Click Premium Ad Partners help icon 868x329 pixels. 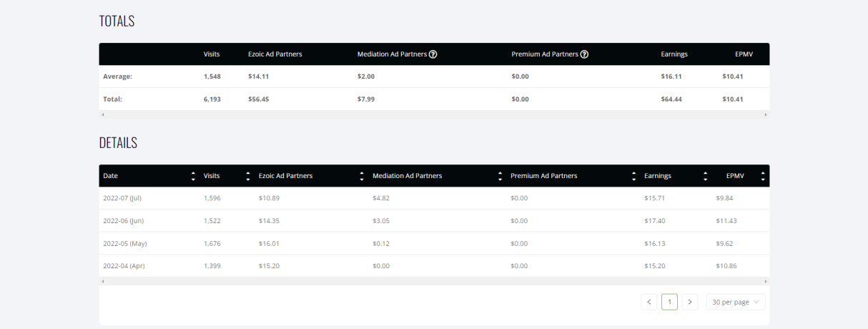point(585,54)
